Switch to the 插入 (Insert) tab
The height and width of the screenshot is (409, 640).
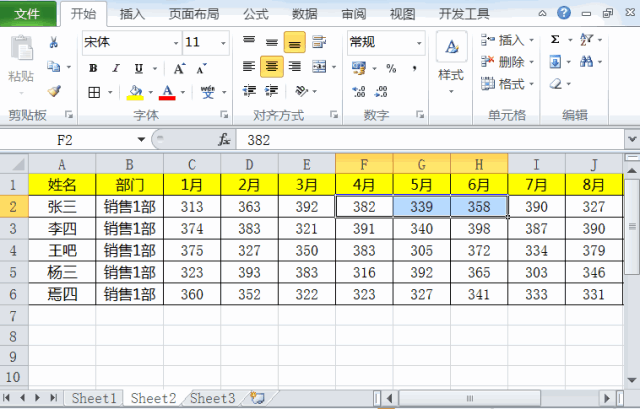pyautogui.click(x=132, y=14)
